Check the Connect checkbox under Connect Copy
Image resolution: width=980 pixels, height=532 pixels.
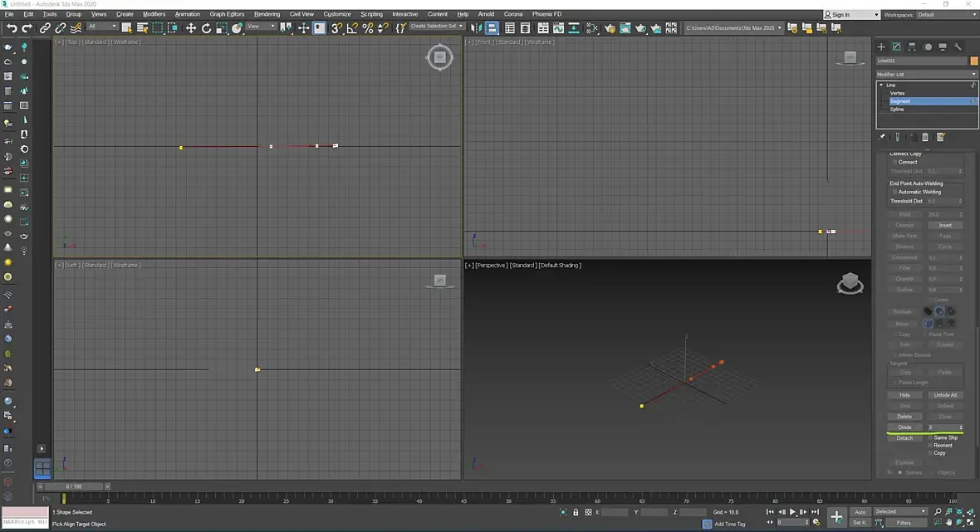point(895,162)
